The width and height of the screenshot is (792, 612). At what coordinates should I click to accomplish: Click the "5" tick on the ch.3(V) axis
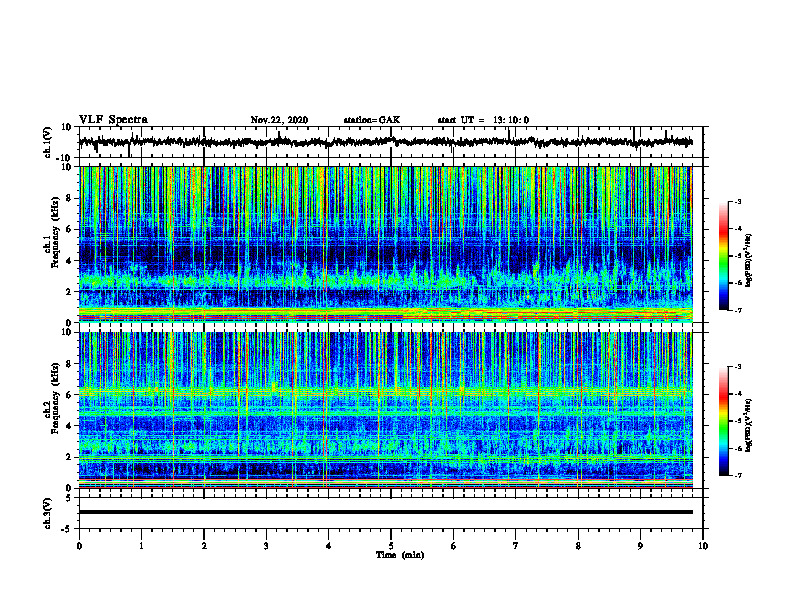(x=70, y=498)
